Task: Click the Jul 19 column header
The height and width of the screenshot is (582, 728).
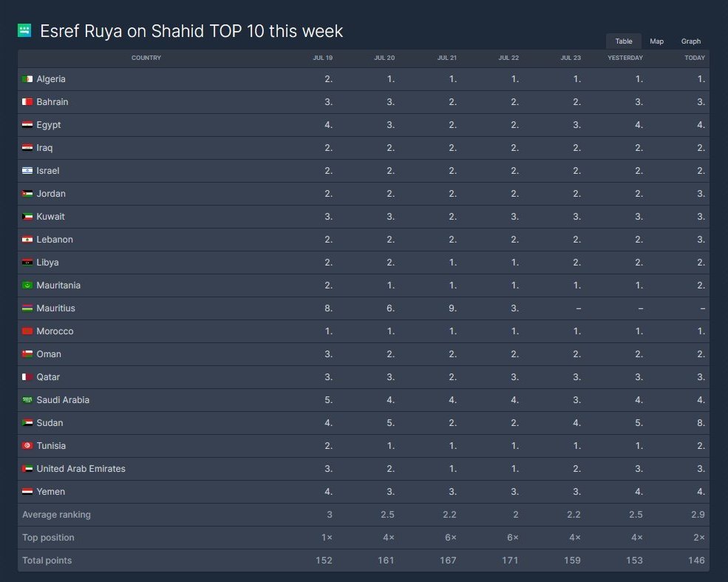Action: (322, 58)
